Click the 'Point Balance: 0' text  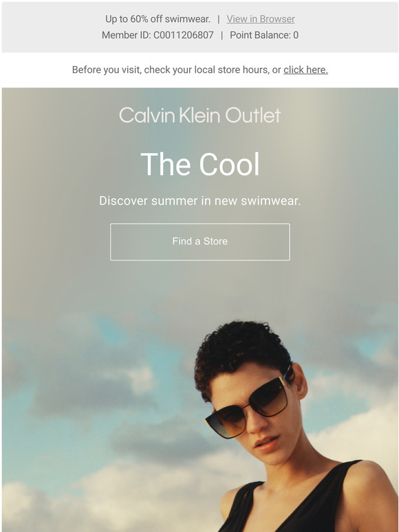click(264, 35)
